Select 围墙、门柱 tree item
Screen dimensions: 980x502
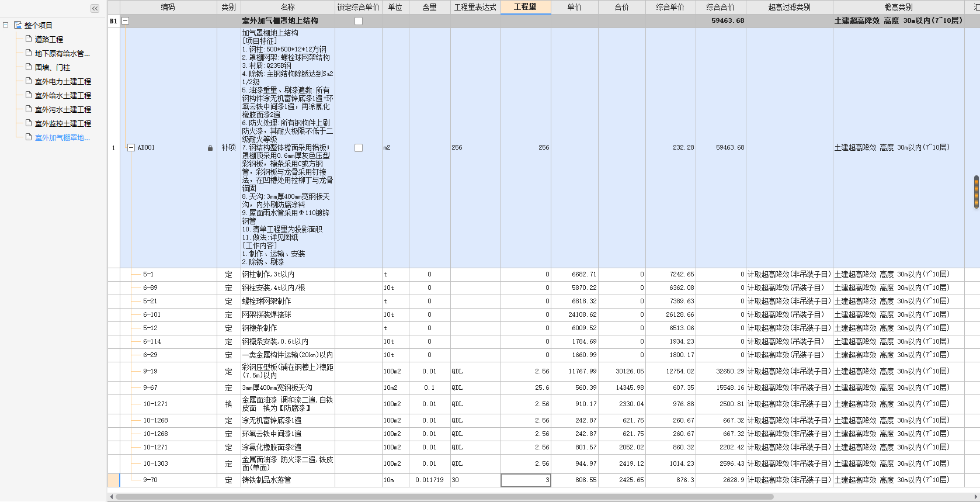click(x=53, y=67)
